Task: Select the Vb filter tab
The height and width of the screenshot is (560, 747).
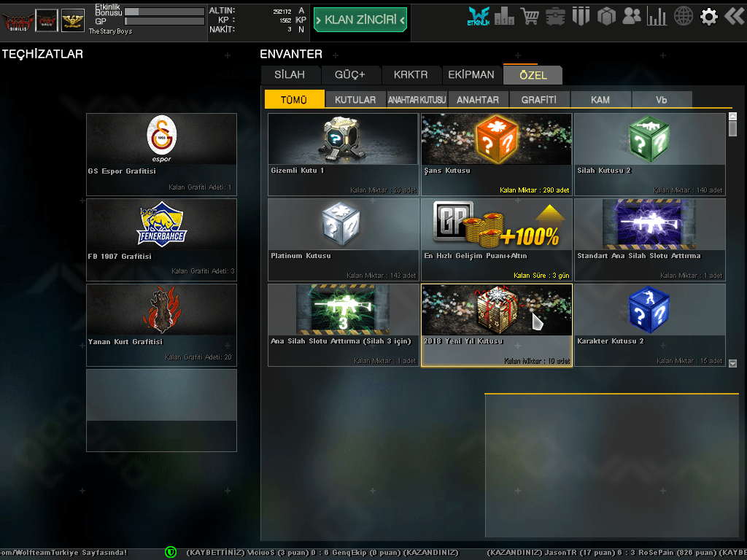Action: pyautogui.click(x=662, y=99)
